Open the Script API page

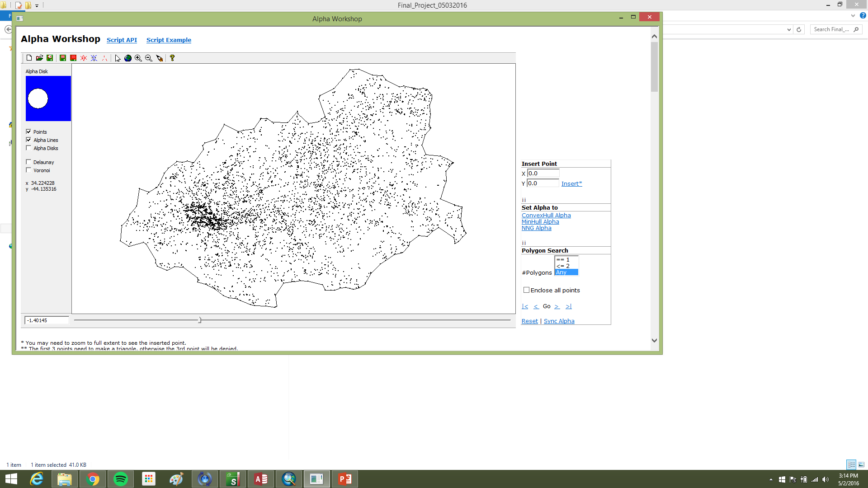pyautogui.click(x=122, y=40)
